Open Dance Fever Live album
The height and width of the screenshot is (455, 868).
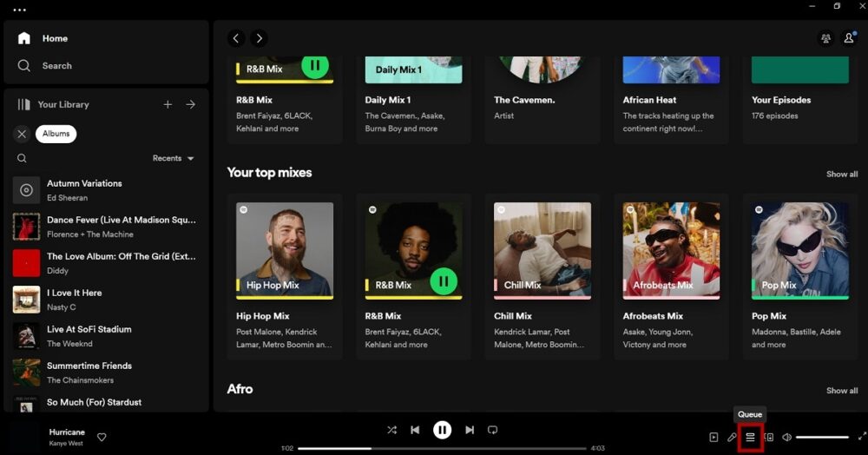click(105, 227)
